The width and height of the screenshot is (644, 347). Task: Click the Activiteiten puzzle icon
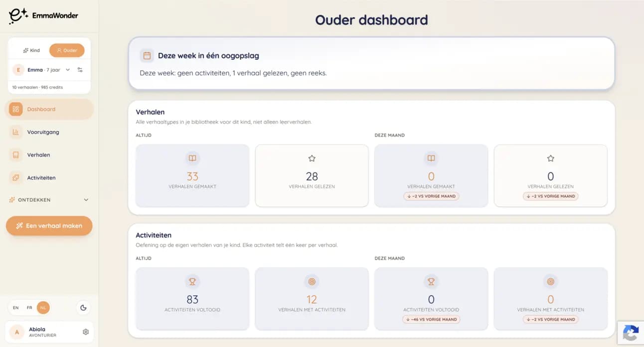tap(15, 178)
